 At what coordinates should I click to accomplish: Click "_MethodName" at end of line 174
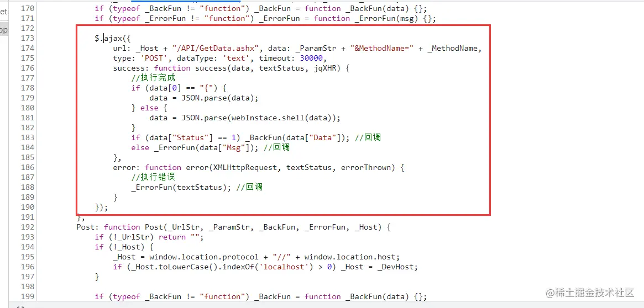[x=453, y=49]
